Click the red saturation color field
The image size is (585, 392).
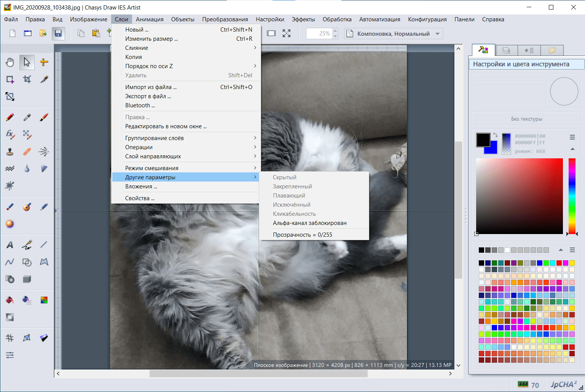pyautogui.click(x=519, y=196)
